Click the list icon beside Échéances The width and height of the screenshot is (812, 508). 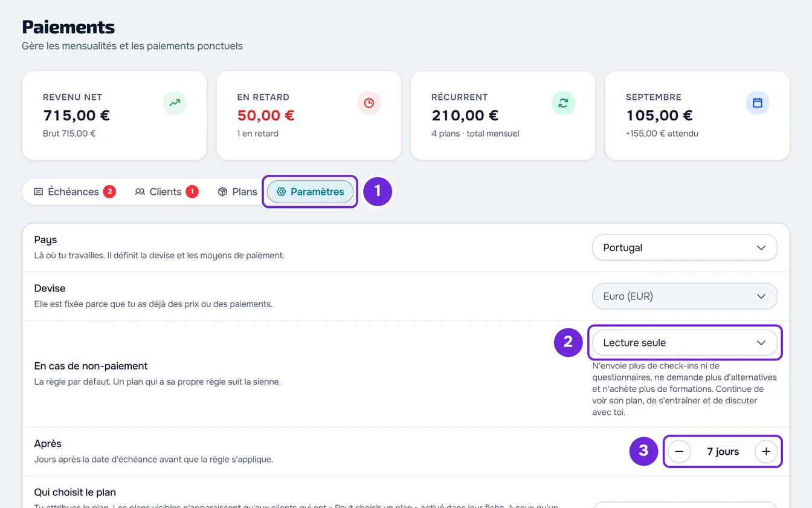[x=38, y=192]
